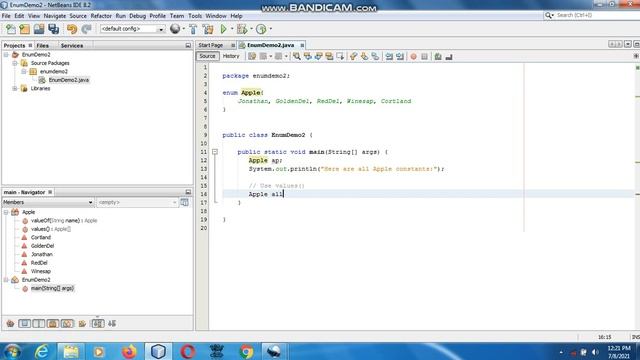Open the Run Project dropdown arrow
This screenshot has height=360, width=640.
point(231,29)
